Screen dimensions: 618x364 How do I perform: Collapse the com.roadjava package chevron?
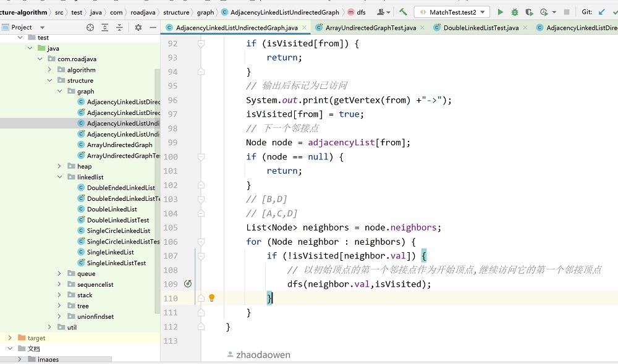click(40, 59)
